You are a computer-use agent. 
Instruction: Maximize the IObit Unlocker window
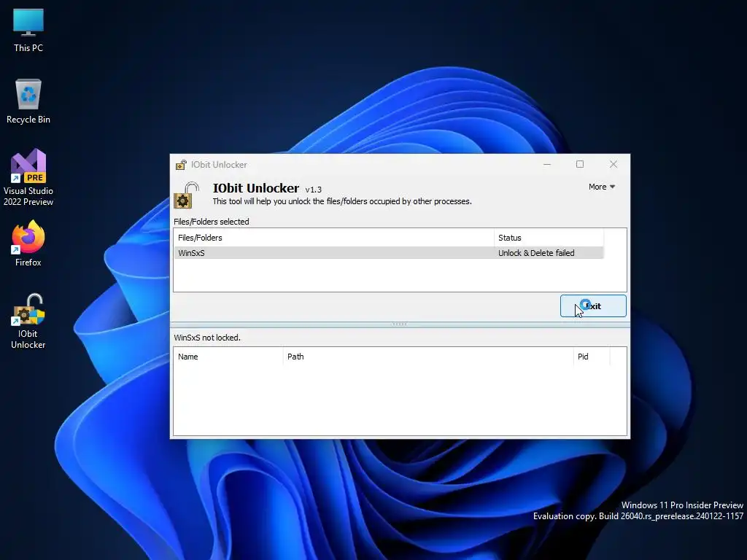[x=580, y=164]
